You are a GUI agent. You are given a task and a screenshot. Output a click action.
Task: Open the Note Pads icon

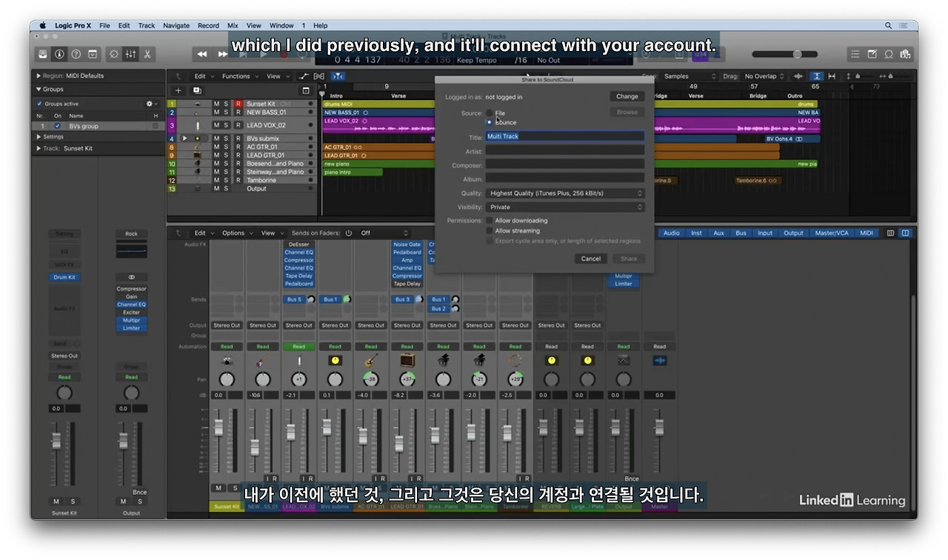(x=872, y=54)
